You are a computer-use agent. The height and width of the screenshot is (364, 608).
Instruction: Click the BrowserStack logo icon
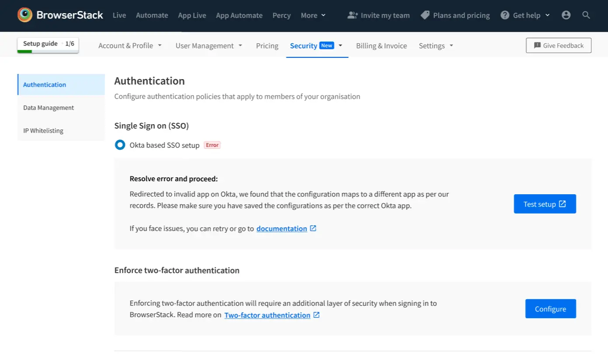pos(25,15)
